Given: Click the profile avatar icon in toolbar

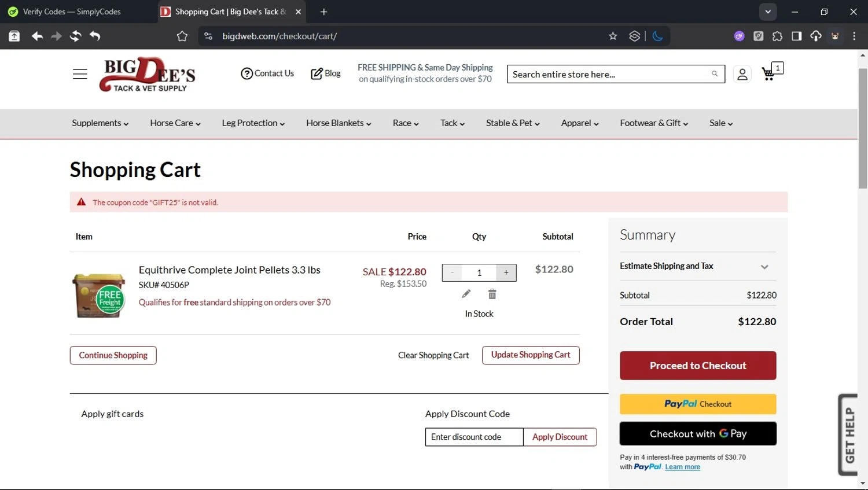Looking at the screenshot, I should (834, 36).
